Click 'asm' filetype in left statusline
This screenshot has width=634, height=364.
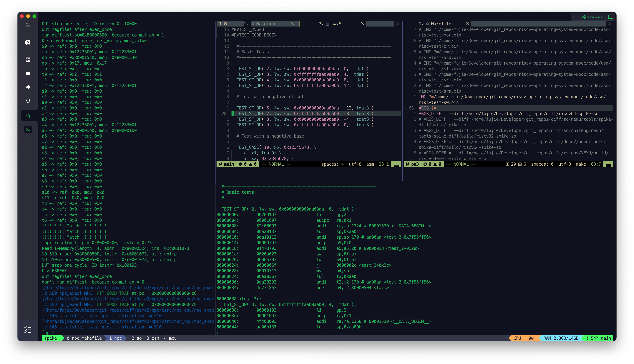point(370,164)
